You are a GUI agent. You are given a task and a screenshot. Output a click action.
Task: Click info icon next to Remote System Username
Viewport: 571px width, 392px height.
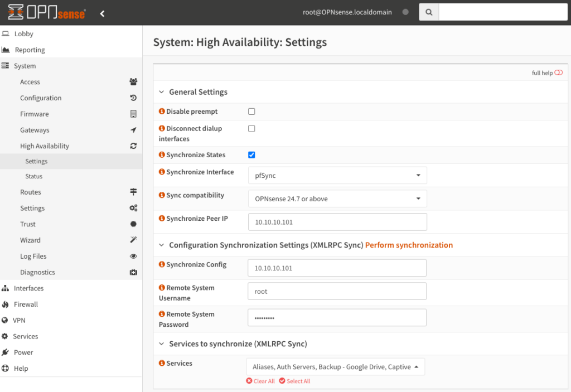click(162, 287)
